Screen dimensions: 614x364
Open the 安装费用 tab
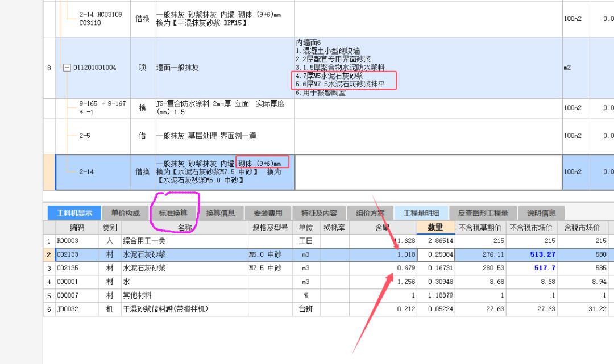point(268,213)
